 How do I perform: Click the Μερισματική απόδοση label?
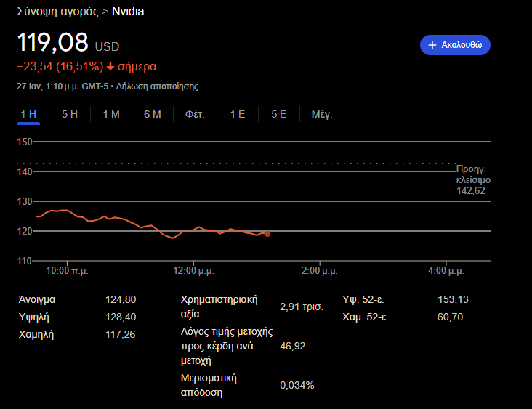tap(209, 385)
